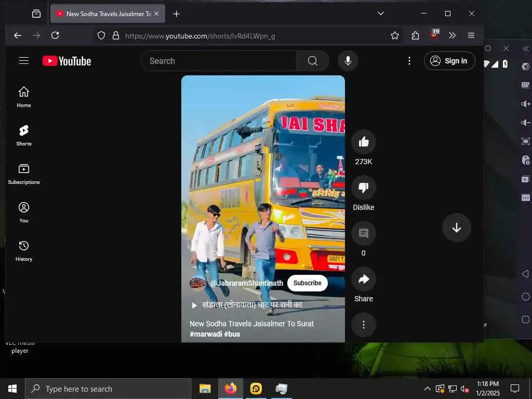Reload the current page
The image size is (532, 399).
coord(55,35)
